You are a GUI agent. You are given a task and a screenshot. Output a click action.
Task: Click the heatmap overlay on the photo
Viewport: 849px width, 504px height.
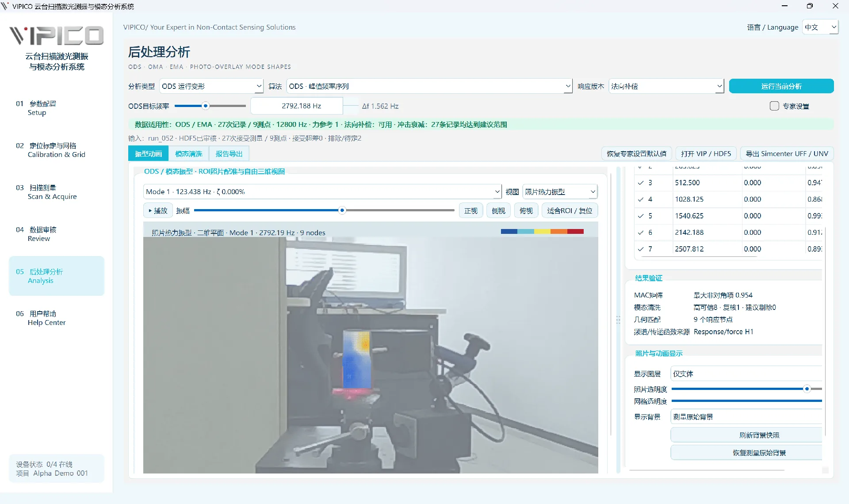click(x=357, y=359)
